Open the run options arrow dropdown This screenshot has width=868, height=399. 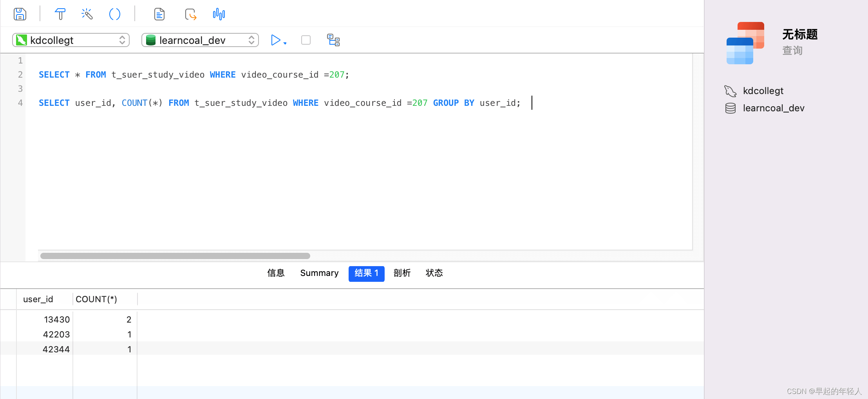(285, 43)
